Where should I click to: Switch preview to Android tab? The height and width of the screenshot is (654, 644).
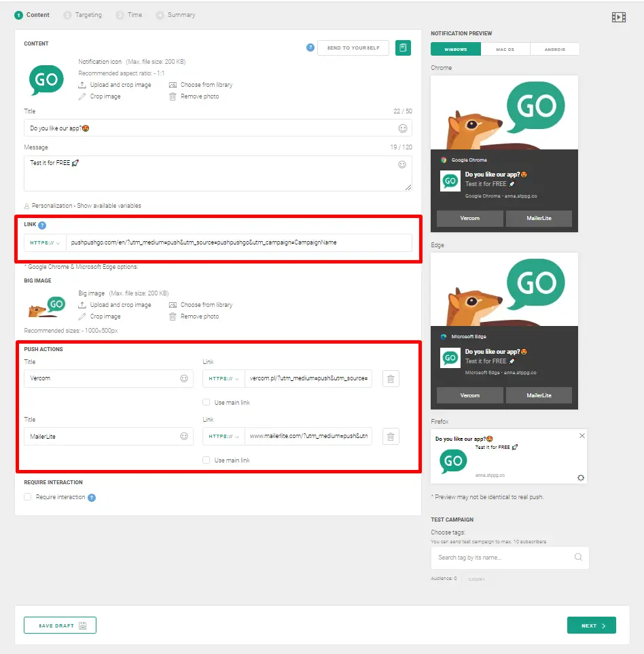555,49
